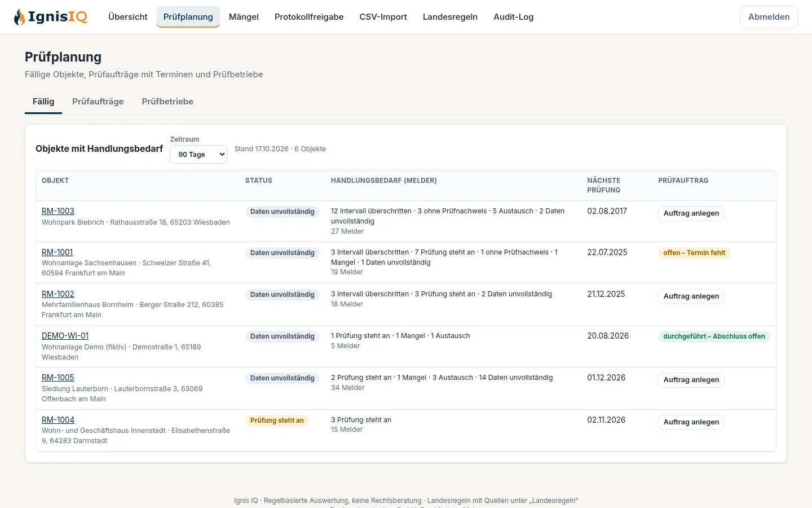The image size is (812, 508).
Task: Navigate to Protokollfreigabe
Action: [309, 17]
